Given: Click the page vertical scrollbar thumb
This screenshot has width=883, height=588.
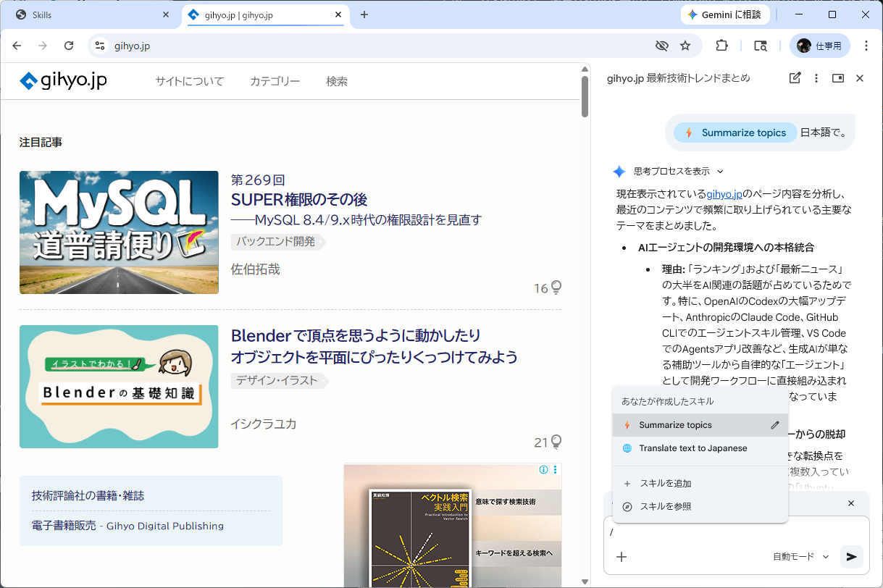Looking at the screenshot, I should click(585, 96).
